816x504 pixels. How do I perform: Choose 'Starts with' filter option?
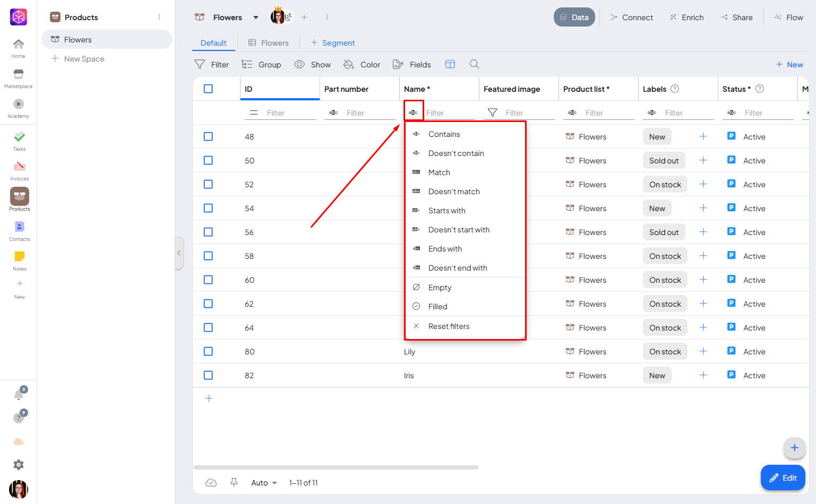[446, 211]
